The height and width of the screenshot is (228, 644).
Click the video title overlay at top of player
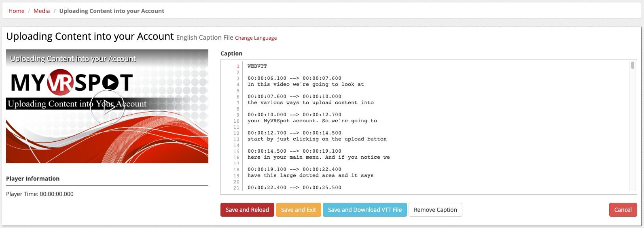pyautogui.click(x=73, y=59)
